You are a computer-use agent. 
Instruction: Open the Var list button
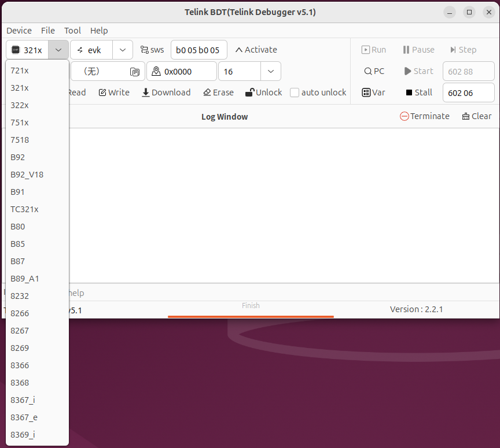point(373,92)
